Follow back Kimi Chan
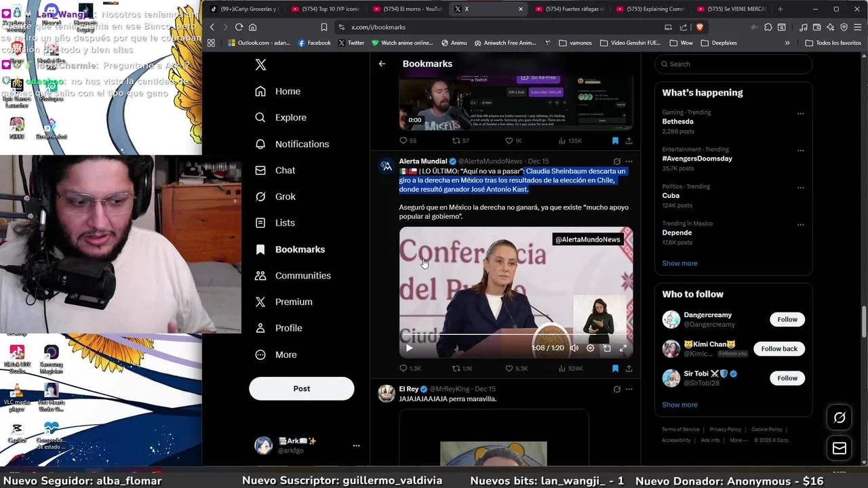 pos(779,348)
